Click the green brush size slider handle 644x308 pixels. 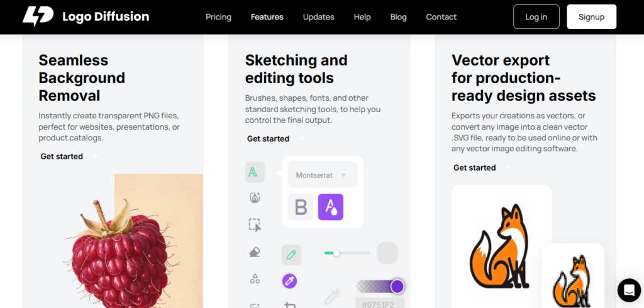[336, 253]
